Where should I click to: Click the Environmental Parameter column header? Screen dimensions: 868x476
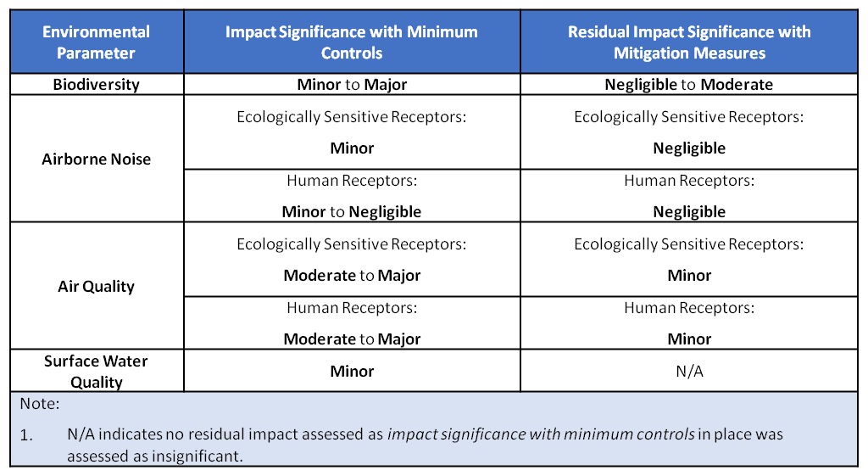(x=97, y=42)
